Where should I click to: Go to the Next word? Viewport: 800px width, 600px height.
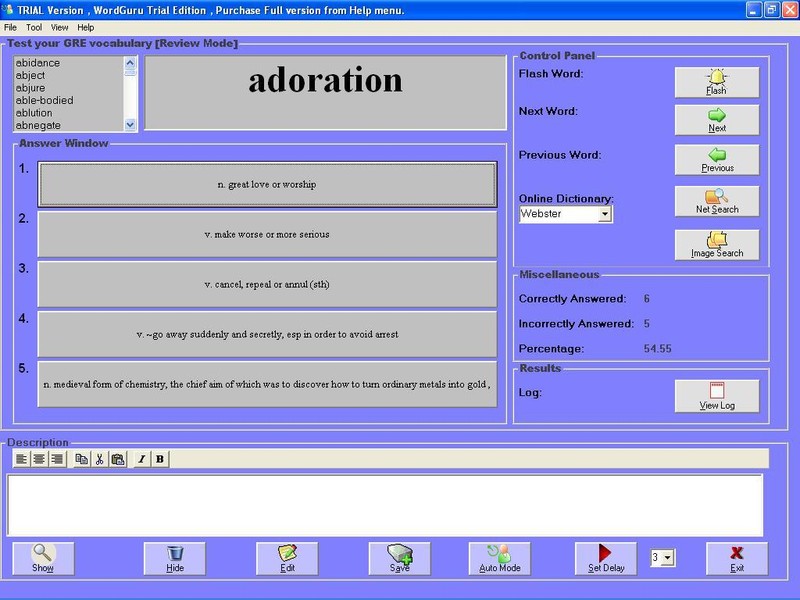716,121
